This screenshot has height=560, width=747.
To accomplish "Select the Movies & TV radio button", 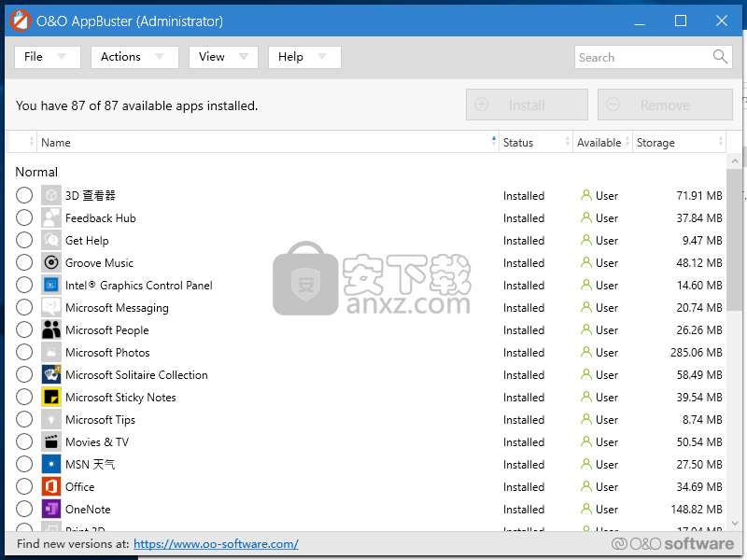I will coord(24,441).
